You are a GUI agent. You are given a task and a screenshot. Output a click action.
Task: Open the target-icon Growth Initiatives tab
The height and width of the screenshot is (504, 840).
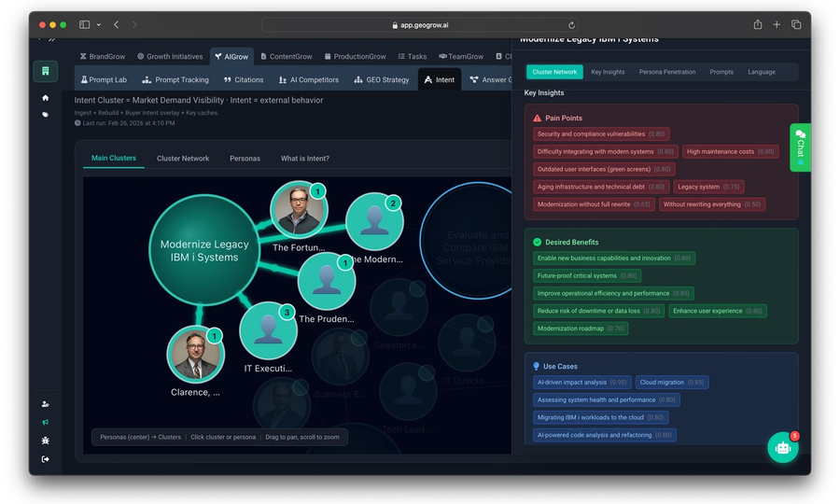pyautogui.click(x=170, y=56)
